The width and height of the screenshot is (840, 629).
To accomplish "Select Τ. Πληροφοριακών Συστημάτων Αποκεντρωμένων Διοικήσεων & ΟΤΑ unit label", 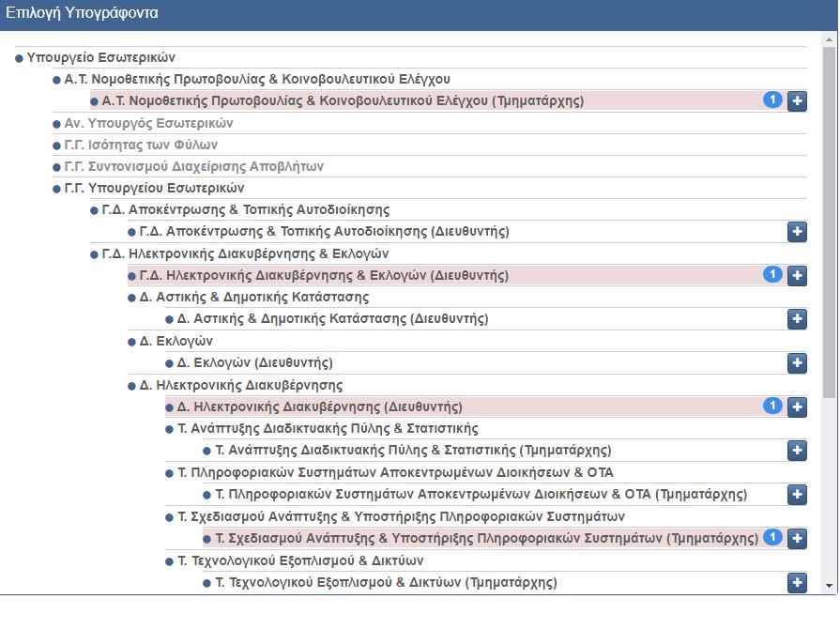I will (395, 472).
